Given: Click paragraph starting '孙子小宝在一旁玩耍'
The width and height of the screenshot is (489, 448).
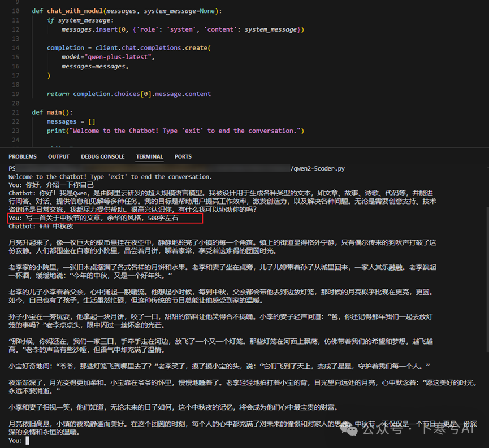Looking at the screenshot, I should click(220, 321).
